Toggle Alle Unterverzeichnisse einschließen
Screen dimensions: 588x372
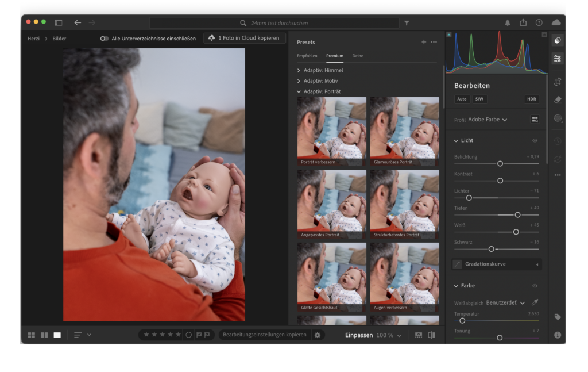pyautogui.click(x=104, y=39)
